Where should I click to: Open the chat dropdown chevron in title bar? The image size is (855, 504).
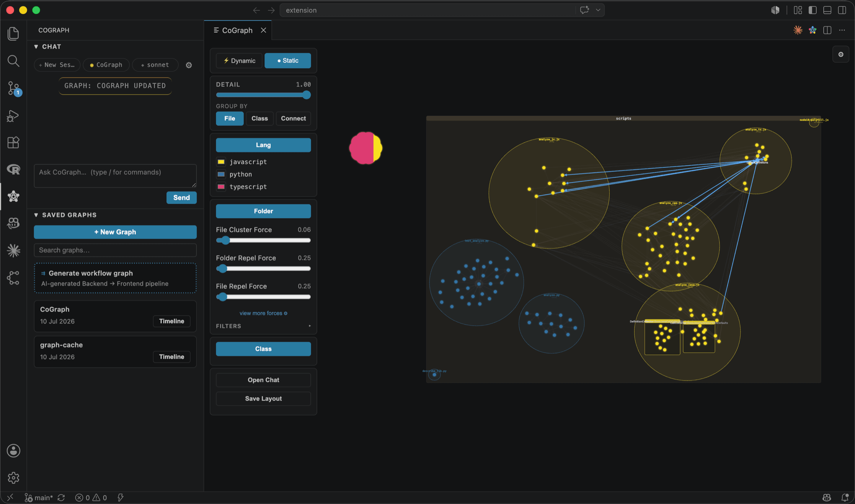(598, 10)
